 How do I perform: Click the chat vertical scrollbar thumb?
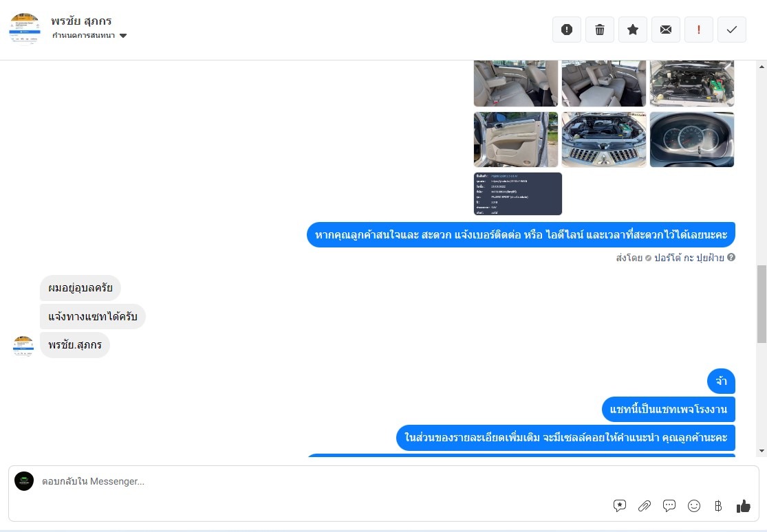click(x=761, y=304)
